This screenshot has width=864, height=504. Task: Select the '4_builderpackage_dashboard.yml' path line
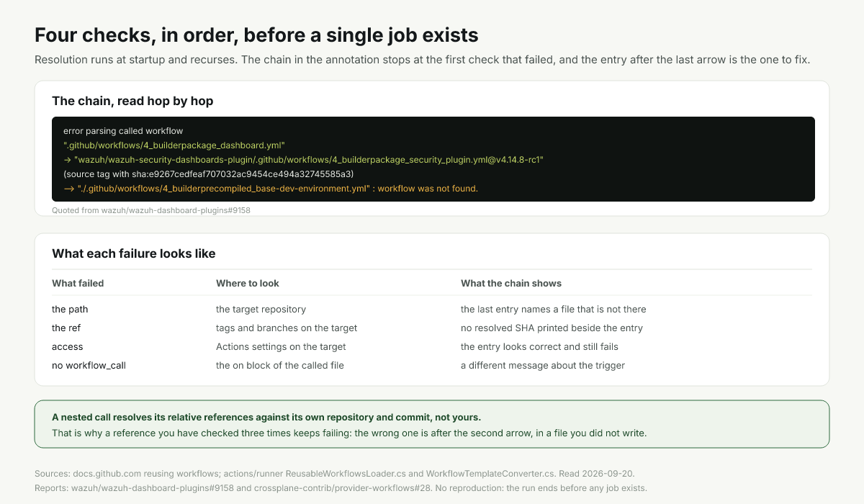(174, 145)
